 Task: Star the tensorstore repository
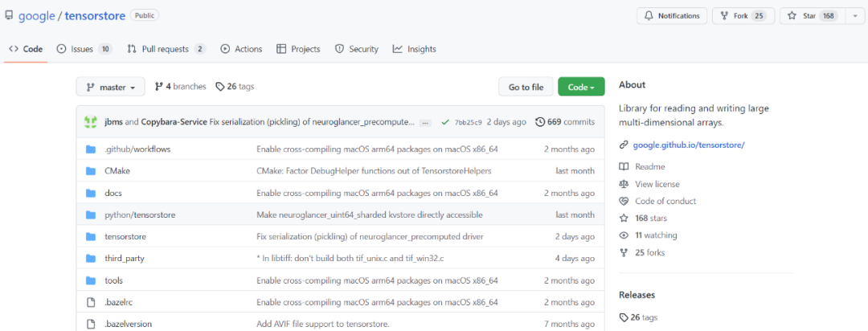coord(813,16)
